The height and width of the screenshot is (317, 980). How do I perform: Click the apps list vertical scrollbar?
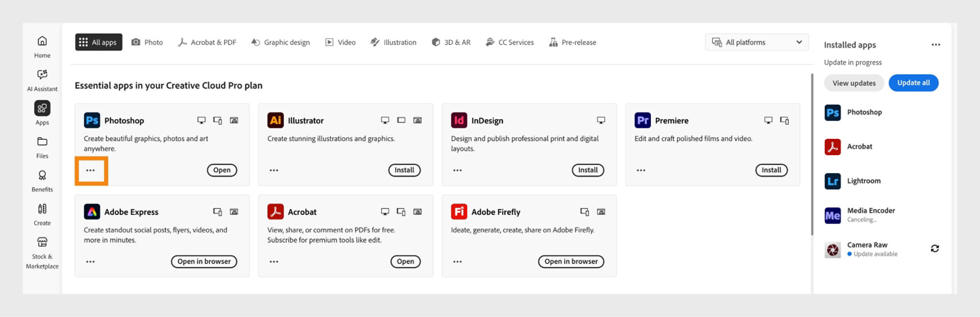tap(812, 154)
